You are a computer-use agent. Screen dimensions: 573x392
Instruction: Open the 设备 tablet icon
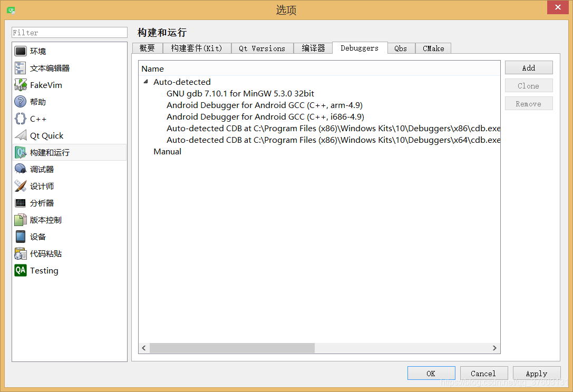click(21, 237)
